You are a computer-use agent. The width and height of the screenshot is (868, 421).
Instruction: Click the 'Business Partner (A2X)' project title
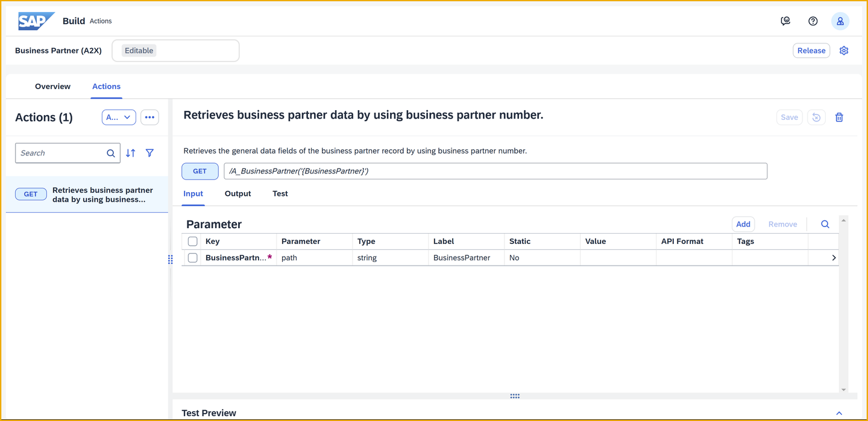pyautogui.click(x=58, y=51)
